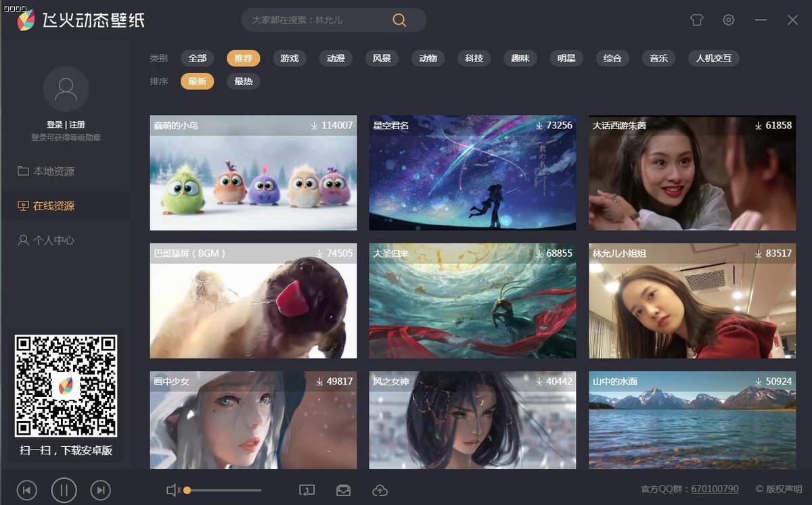812x505 pixels.
Task: Open the 林允儿小姐姐 wallpaper thumbnail
Action: pyautogui.click(x=692, y=301)
